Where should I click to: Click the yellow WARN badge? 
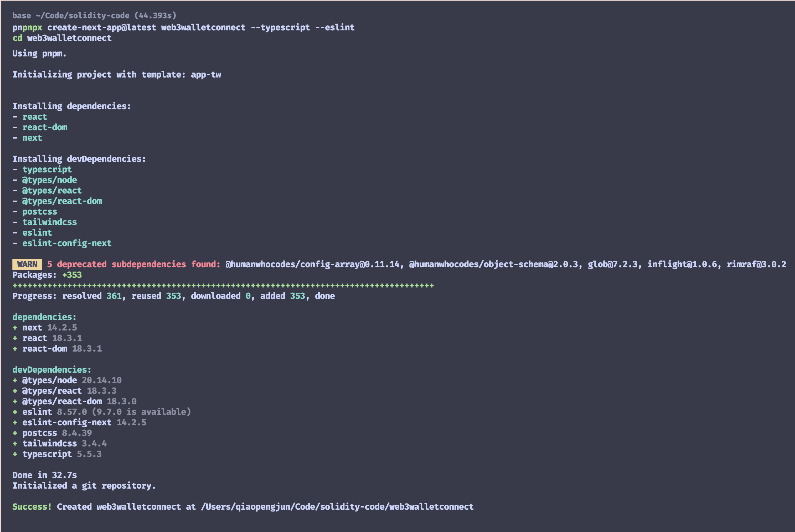tap(27, 264)
